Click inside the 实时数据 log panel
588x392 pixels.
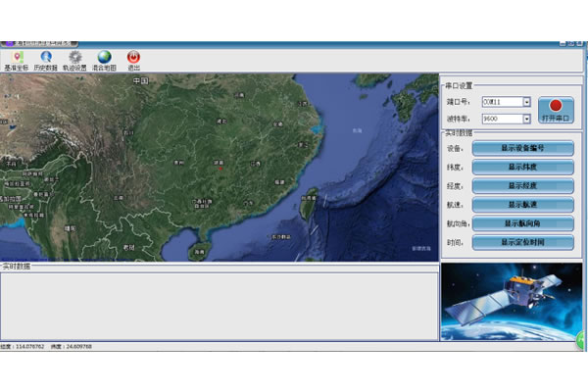pyautogui.click(x=219, y=306)
